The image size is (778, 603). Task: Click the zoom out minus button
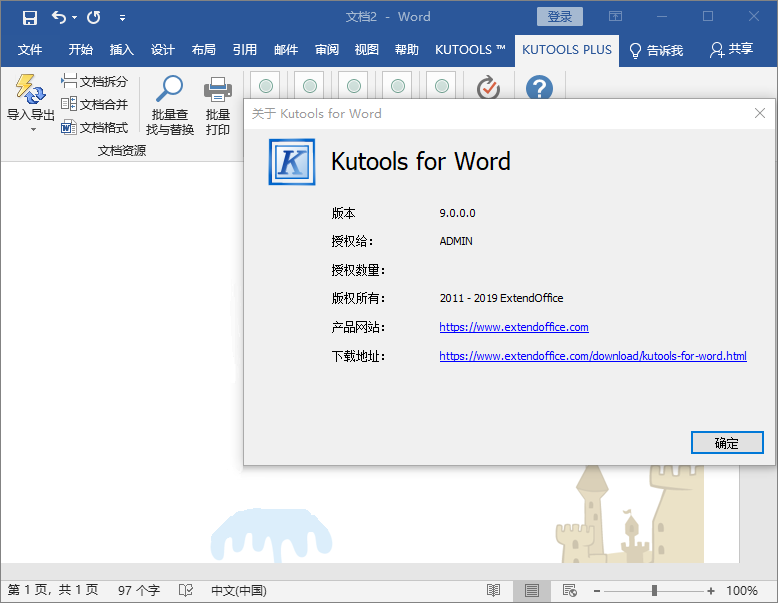tap(597, 591)
